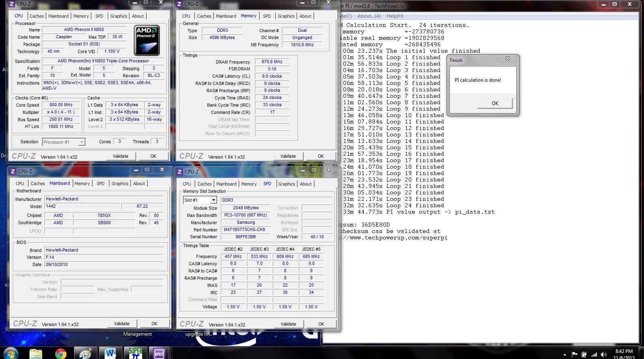Open the Processor #1 selection dropdown
Image resolution: width=644 pixels, height=359 pixels.
click(x=64, y=142)
